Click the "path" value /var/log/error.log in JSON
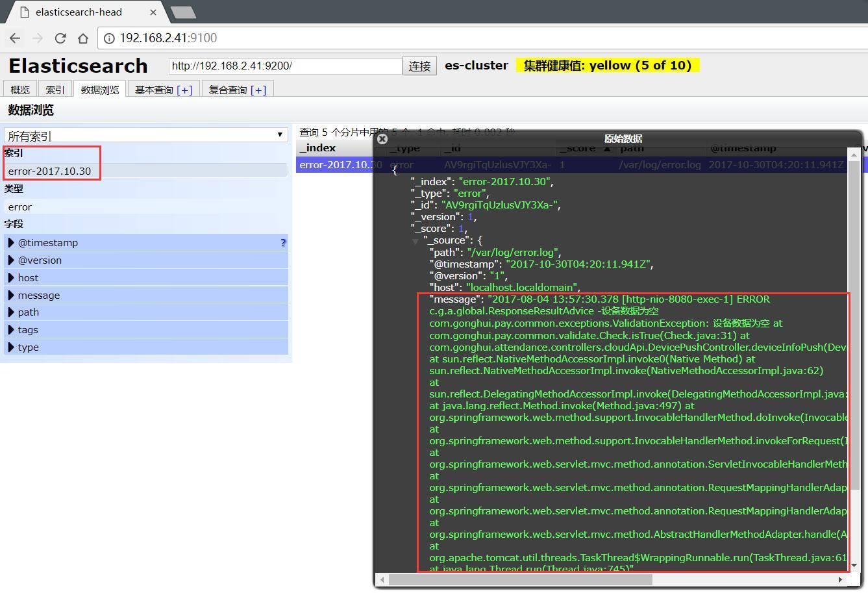 513,252
